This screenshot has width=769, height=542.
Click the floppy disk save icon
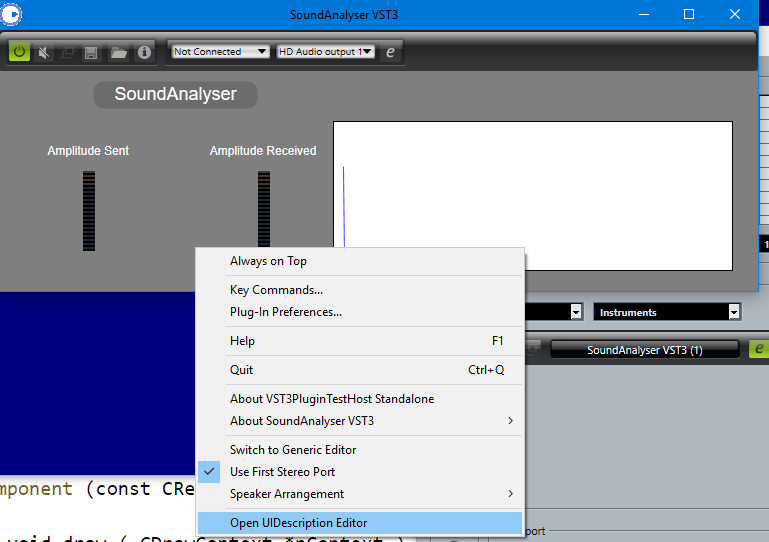click(x=91, y=53)
